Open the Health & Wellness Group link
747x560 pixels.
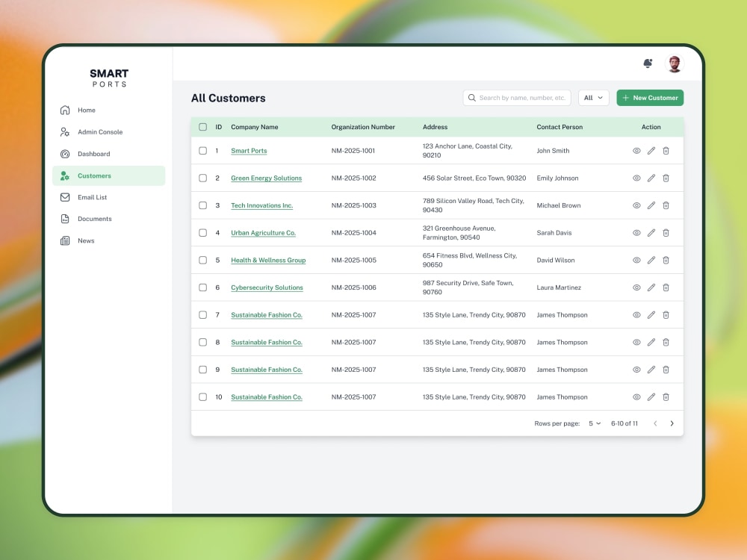(x=268, y=261)
